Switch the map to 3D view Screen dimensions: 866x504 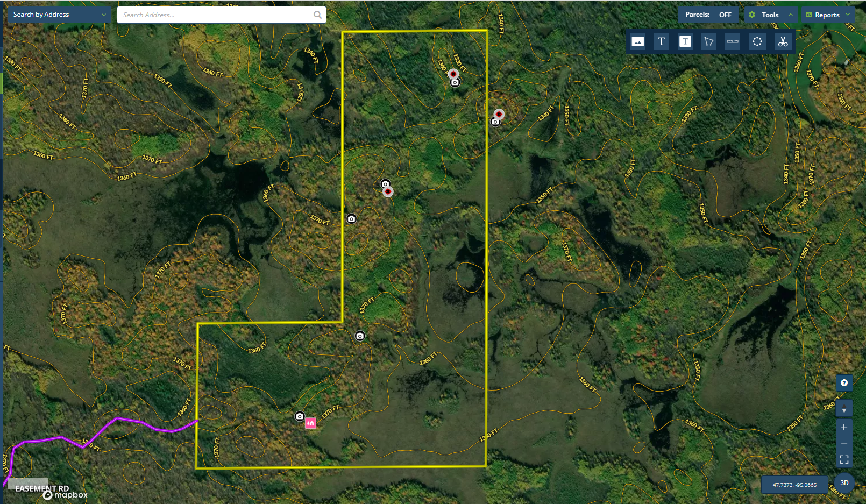click(x=844, y=483)
